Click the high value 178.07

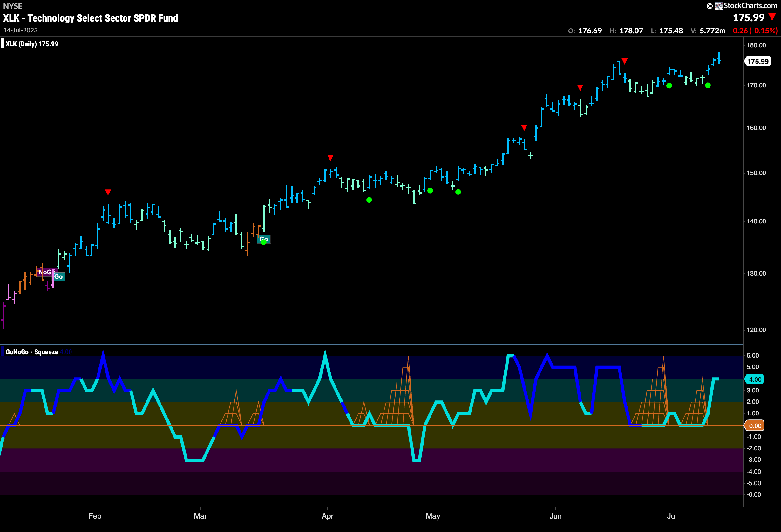[631, 31]
